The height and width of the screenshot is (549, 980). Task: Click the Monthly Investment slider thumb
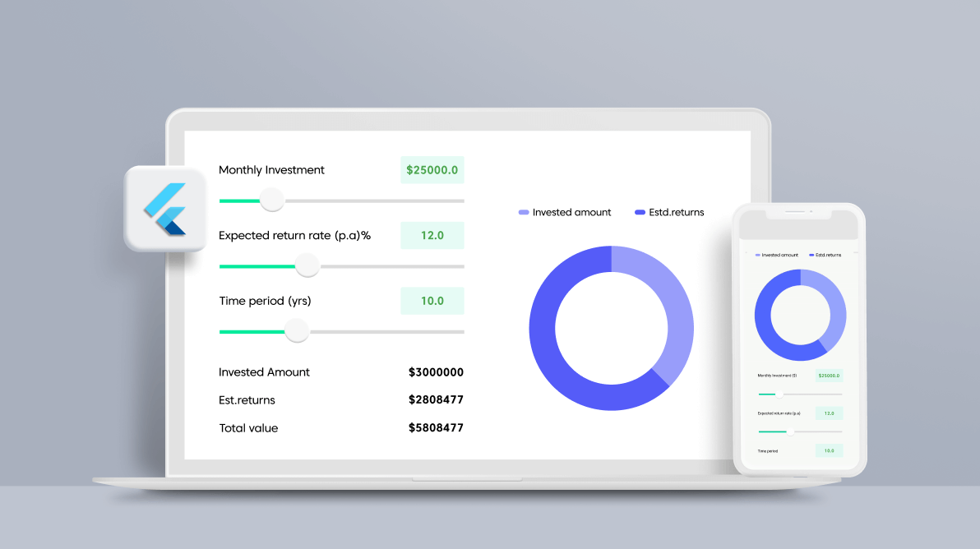click(x=271, y=200)
